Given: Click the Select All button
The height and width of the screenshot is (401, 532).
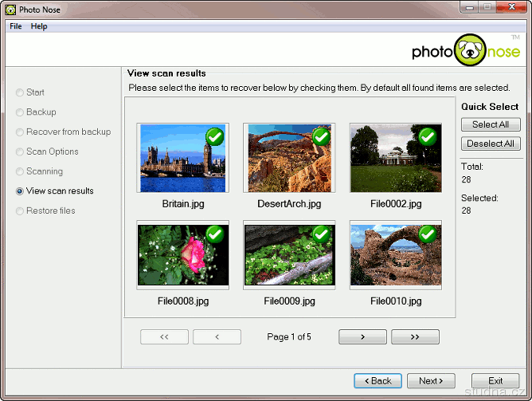Looking at the screenshot, I should pos(491,124).
